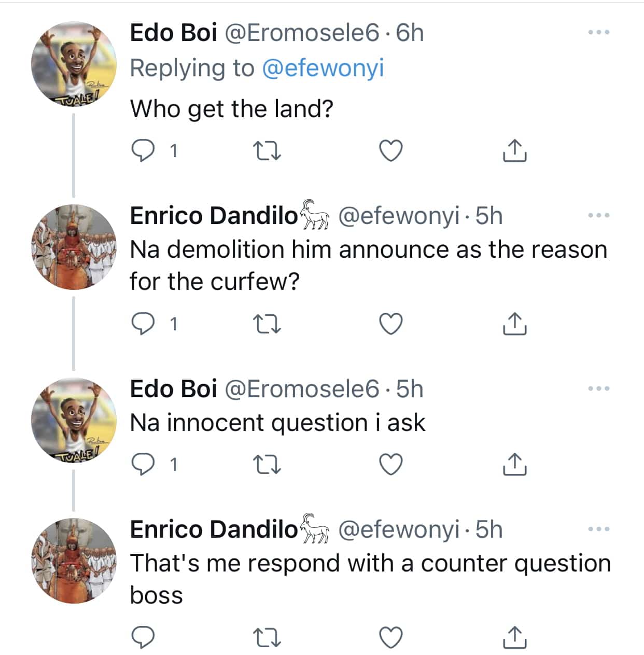Share the "Na innocent question i ask" tweet
This screenshot has height=655, width=644.
tap(515, 464)
